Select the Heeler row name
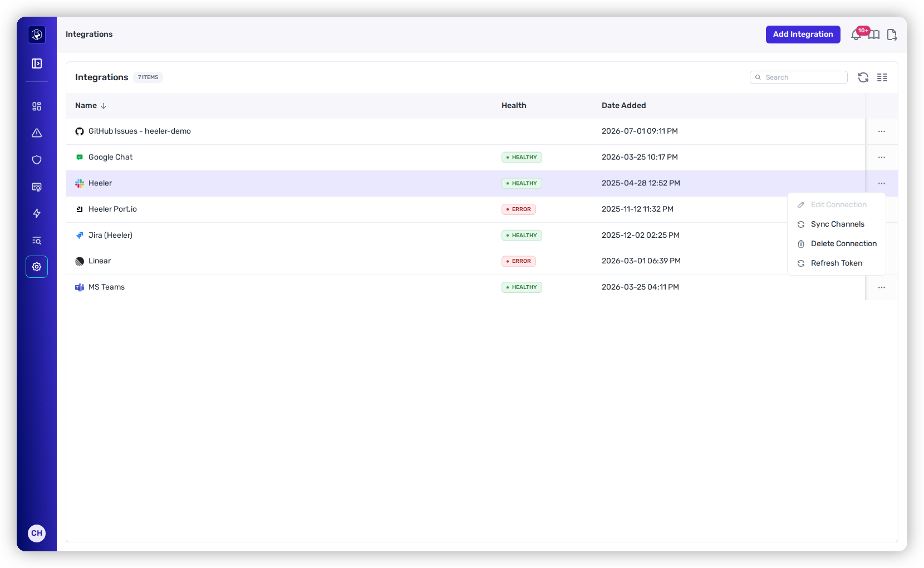 coord(100,183)
